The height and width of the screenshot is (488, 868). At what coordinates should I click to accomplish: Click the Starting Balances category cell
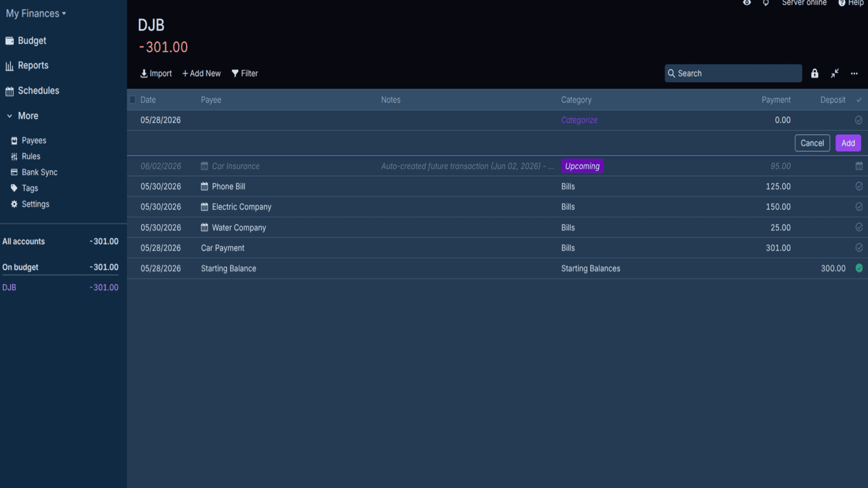pos(591,268)
